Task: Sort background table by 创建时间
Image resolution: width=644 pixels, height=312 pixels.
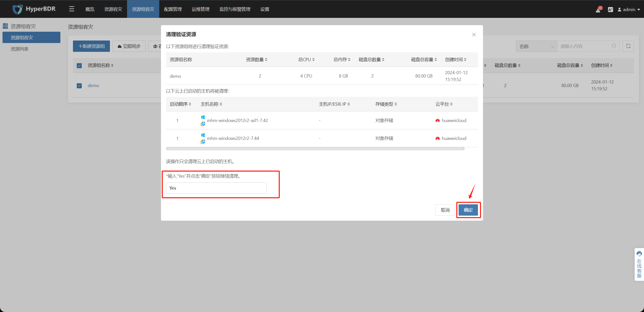Action: [x=611, y=65]
